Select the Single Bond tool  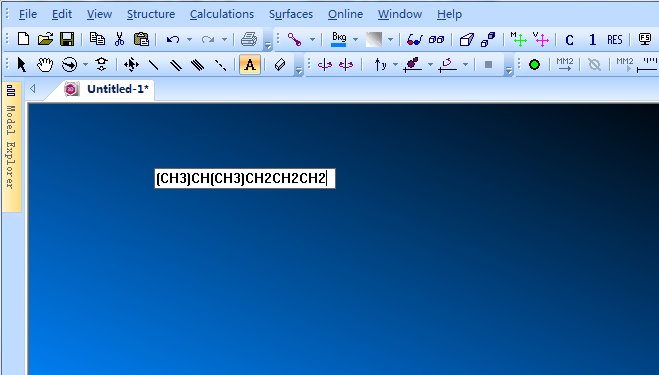pos(153,65)
